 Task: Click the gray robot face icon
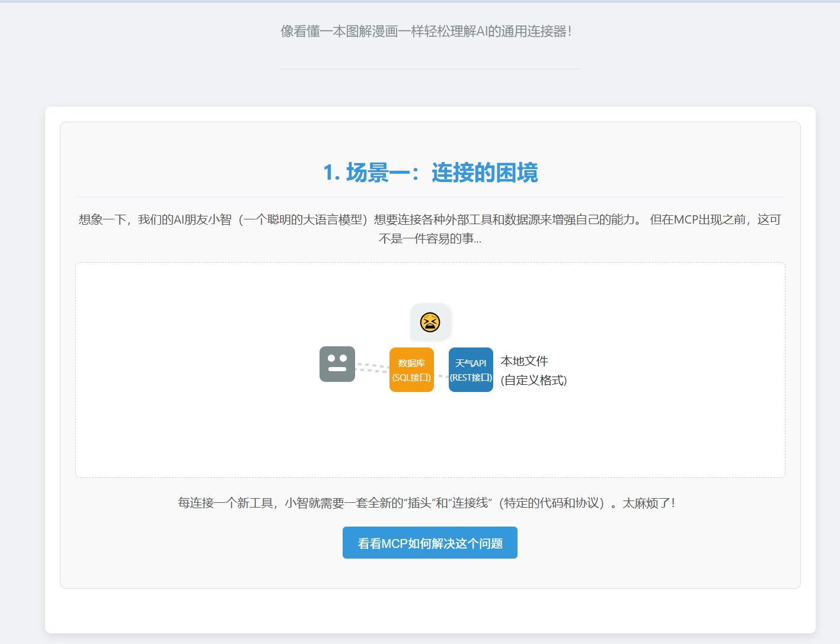click(x=337, y=364)
